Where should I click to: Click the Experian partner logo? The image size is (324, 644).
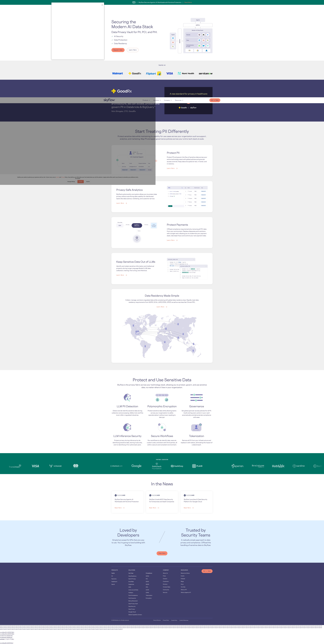point(238,466)
